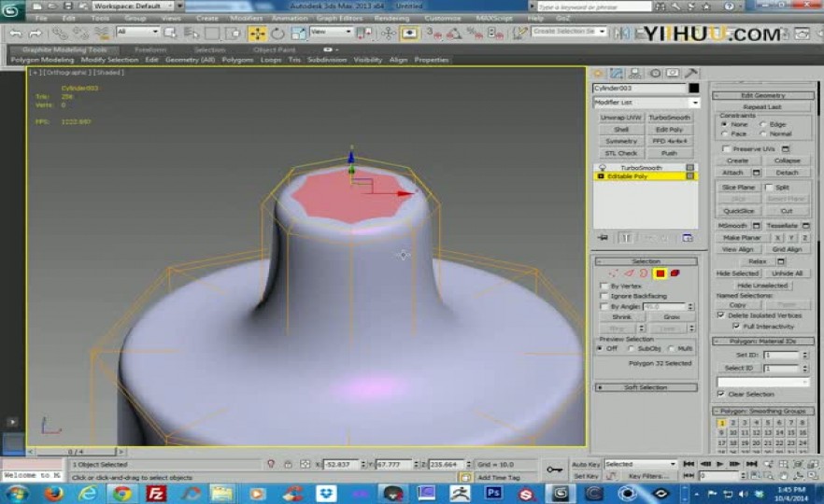Enable the Split checkbox
Viewport: 824px width, 504px height.
pos(769,188)
